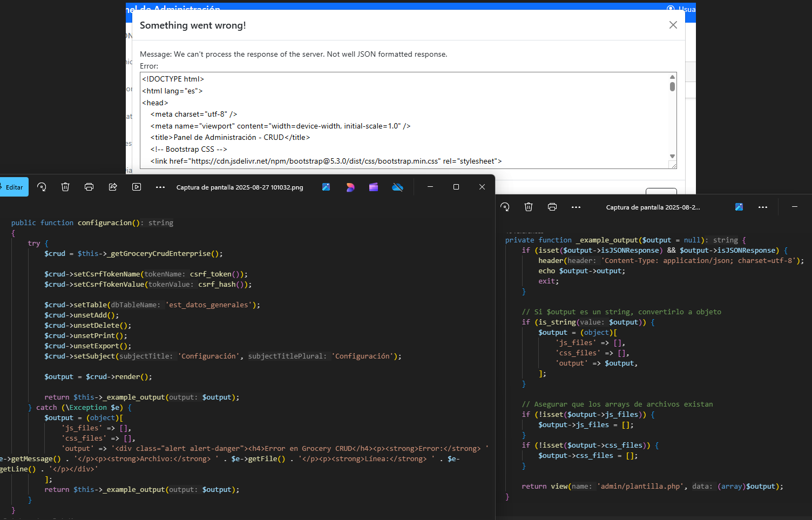
Task: Click the OneDrive cloud icon
Action: (x=398, y=187)
